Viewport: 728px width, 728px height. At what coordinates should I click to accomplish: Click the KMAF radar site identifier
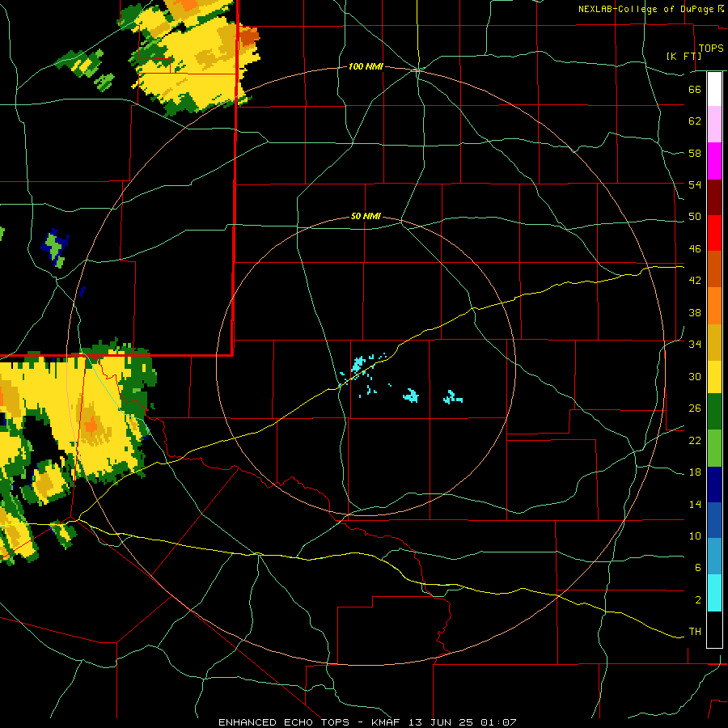click(x=385, y=722)
